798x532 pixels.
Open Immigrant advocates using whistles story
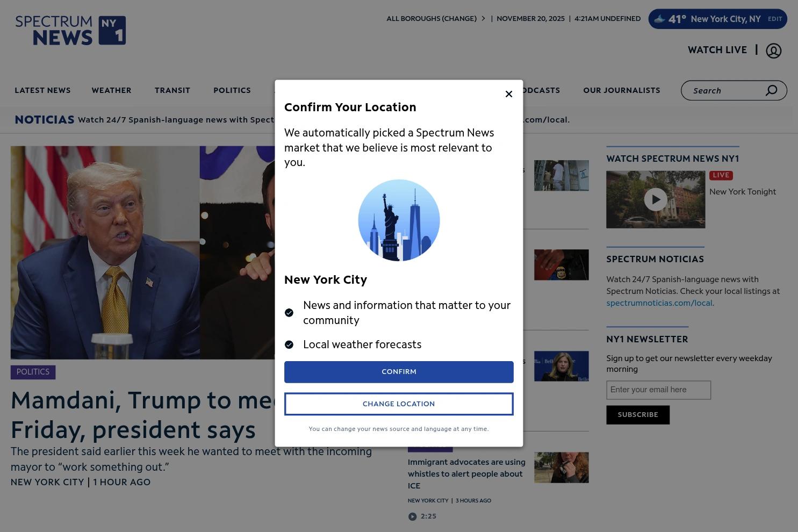pos(466,474)
